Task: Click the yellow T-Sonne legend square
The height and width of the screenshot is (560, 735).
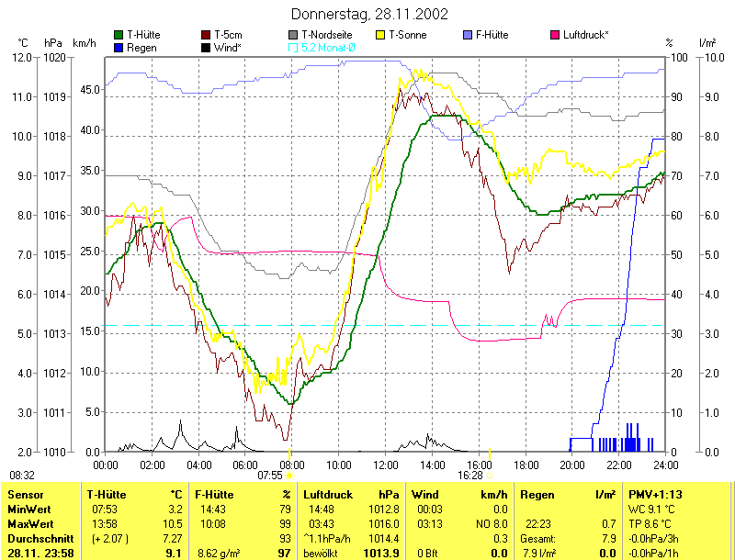Action: (x=380, y=35)
